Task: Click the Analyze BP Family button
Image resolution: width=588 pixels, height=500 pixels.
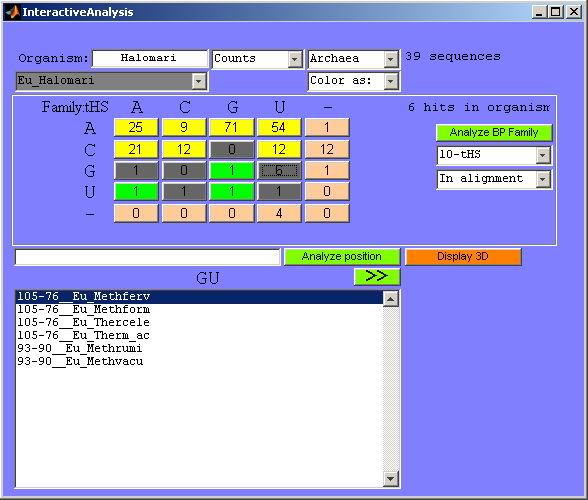Action: click(494, 132)
